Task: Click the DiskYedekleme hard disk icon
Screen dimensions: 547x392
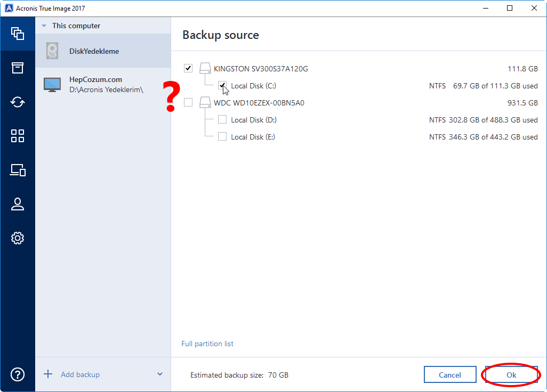Action: pyautogui.click(x=52, y=51)
